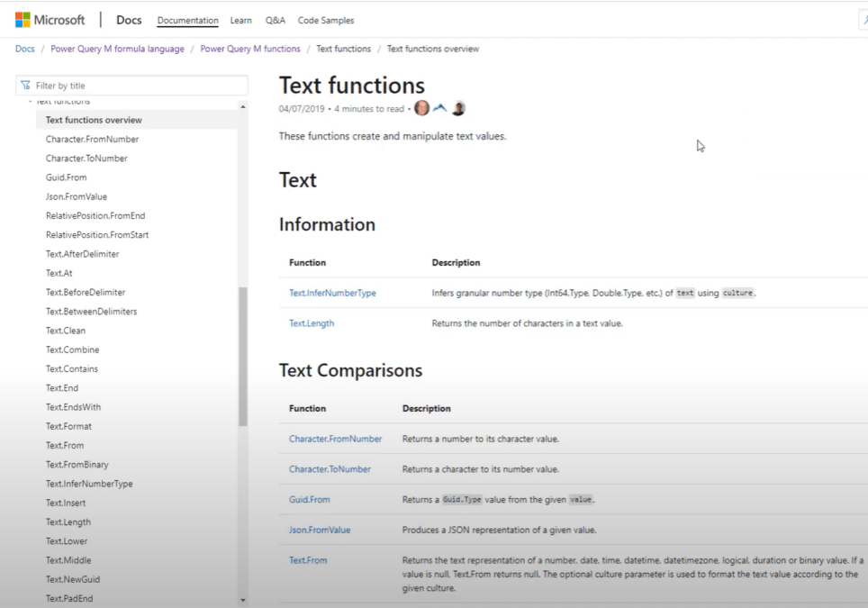Open Json.FromValue link in Text Comparisons table
The image size is (868, 608).
click(320, 530)
